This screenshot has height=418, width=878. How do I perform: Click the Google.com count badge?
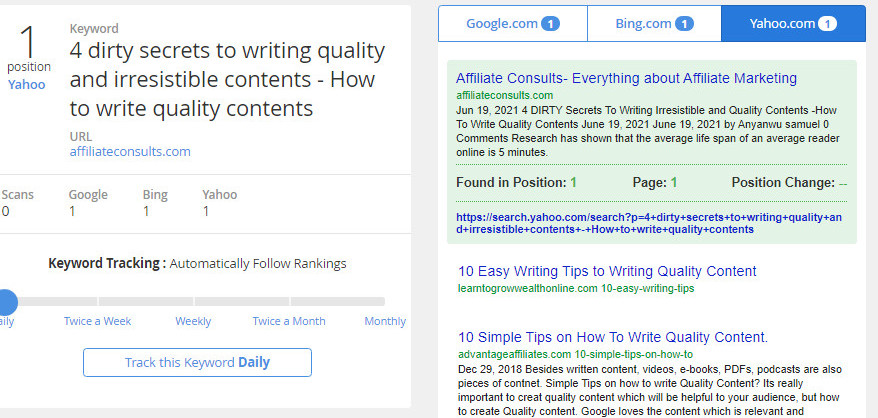tap(550, 23)
